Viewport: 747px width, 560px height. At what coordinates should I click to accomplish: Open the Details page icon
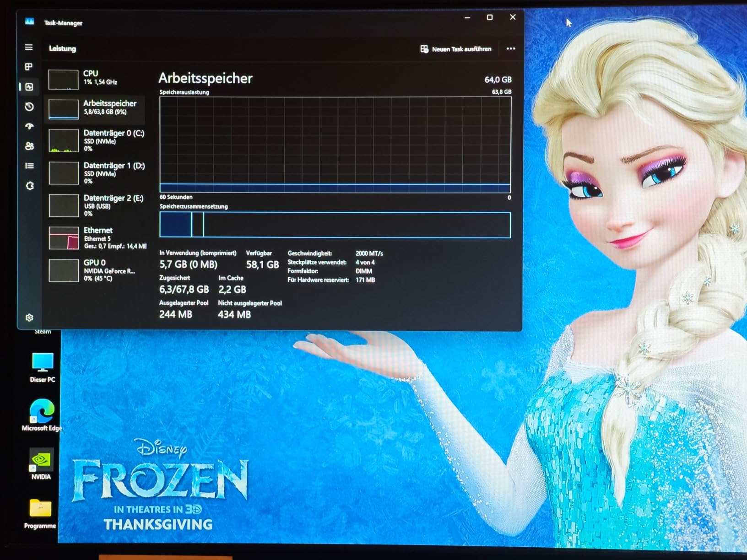pyautogui.click(x=29, y=166)
